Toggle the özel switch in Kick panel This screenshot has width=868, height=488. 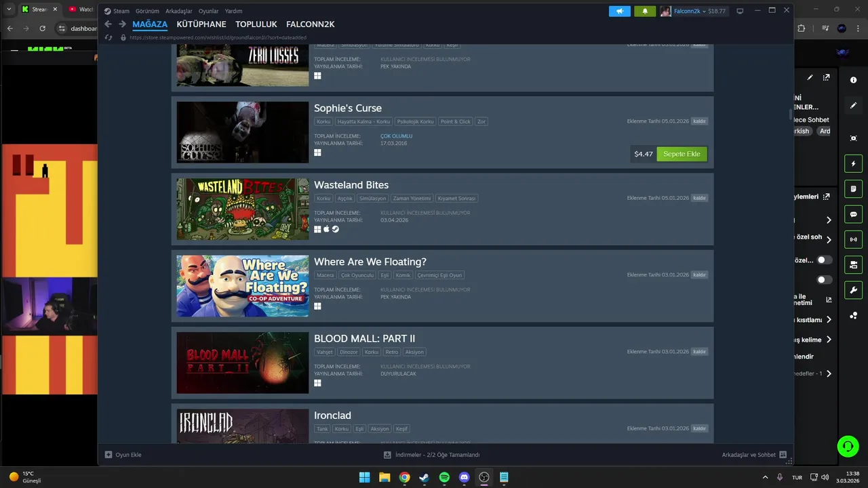824,260
